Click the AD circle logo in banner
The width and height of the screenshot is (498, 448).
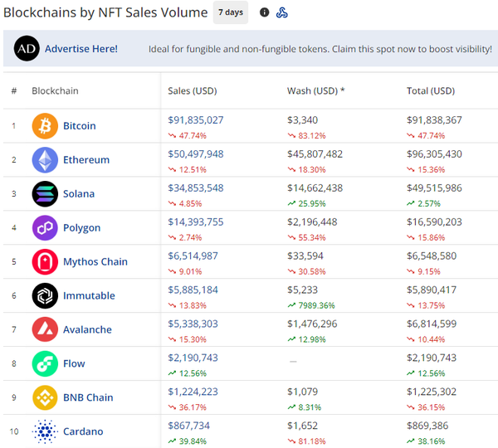(x=27, y=49)
